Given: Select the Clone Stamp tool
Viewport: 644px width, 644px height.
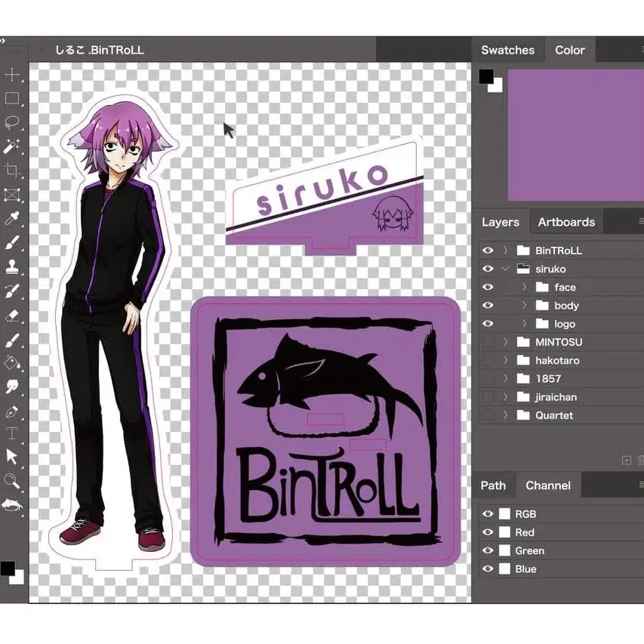Looking at the screenshot, I should tap(12, 267).
